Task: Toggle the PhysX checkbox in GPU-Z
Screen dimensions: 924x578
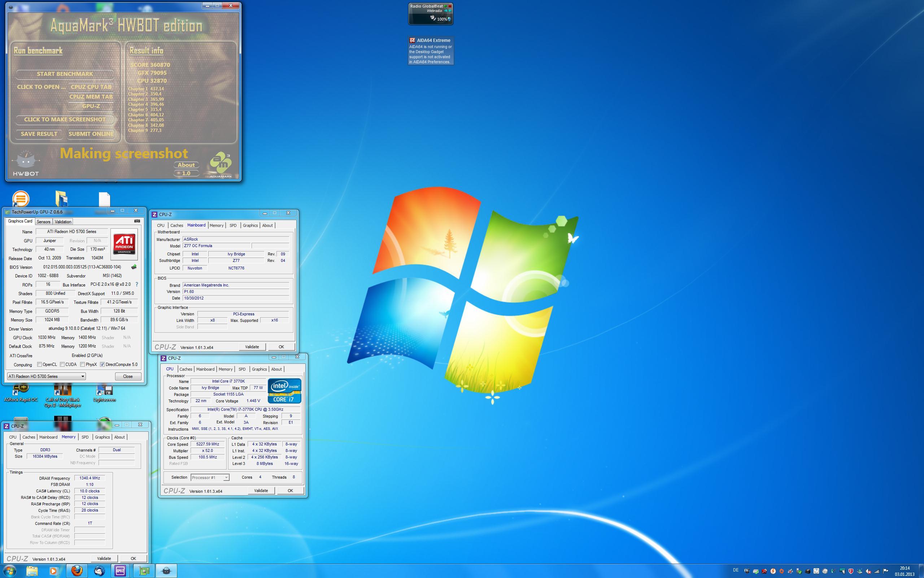Action: click(82, 364)
